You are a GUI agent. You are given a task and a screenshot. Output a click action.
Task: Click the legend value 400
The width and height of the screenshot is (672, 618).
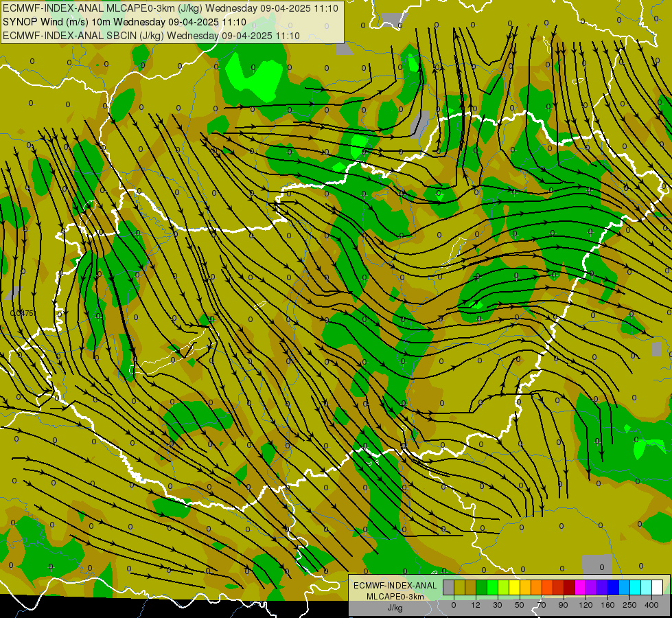click(x=651, y=605)
